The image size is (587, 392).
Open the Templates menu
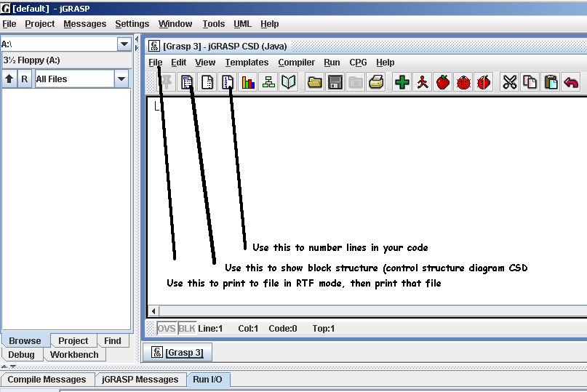click(x=247, y=63)
